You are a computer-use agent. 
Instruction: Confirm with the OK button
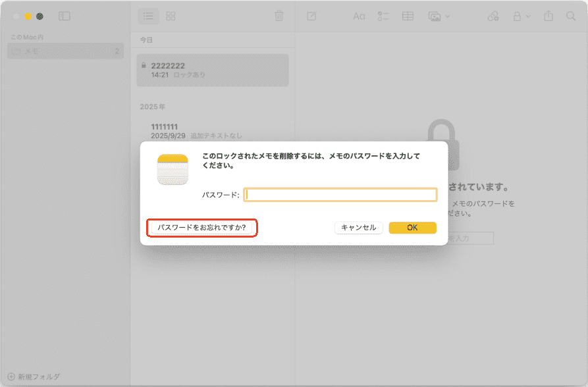point(412,228)
